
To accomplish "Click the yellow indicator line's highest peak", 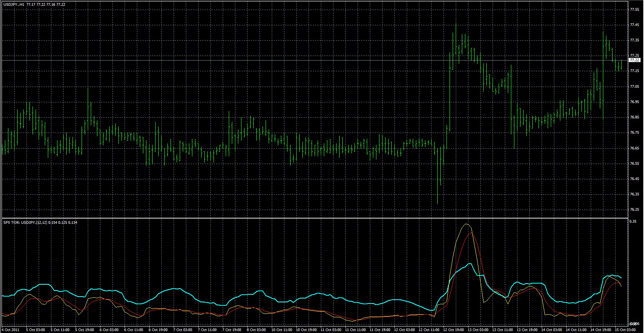I will [x=466, y=224].
